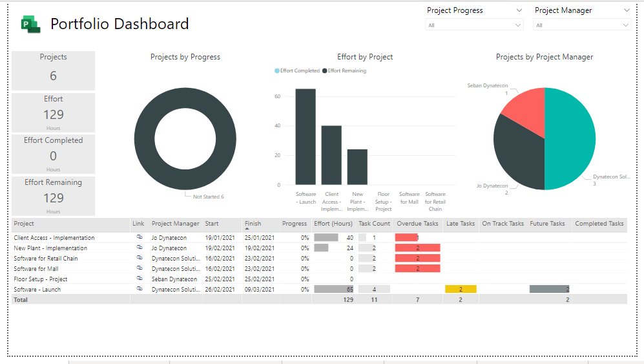Screen dimensions: 644x364
Task: Select the red Seban Dynatecon pie slice
Action: [523, 107]
